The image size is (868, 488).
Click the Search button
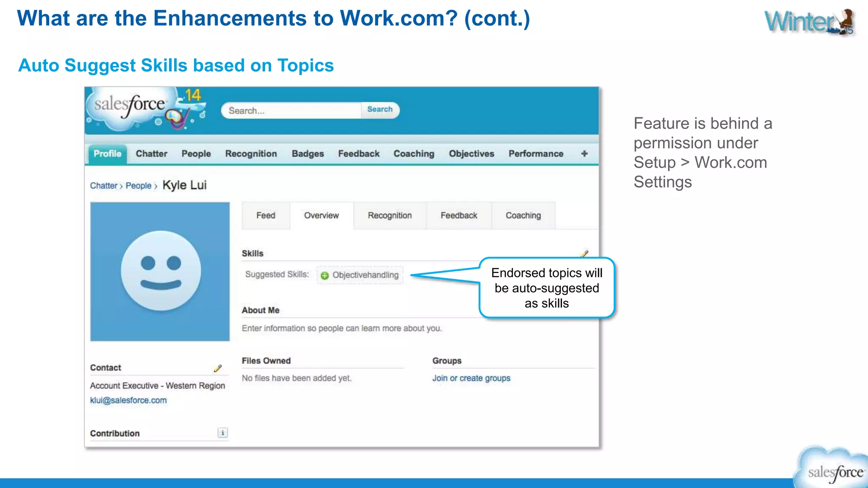point(380,109)
